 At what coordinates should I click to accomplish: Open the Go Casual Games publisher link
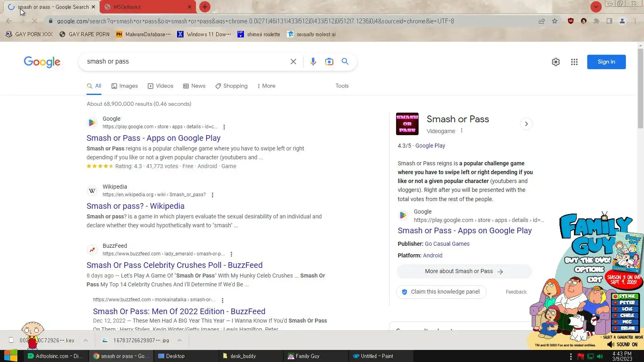[447, 244]
